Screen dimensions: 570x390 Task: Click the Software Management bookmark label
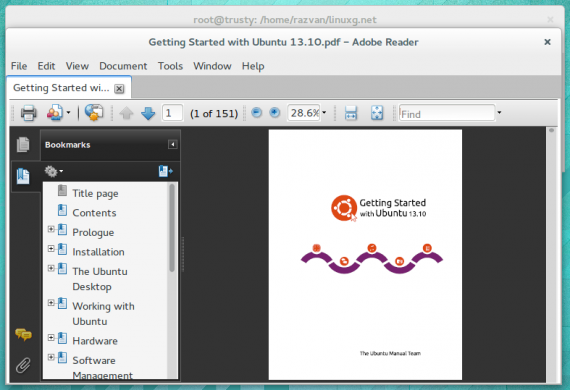103,368
